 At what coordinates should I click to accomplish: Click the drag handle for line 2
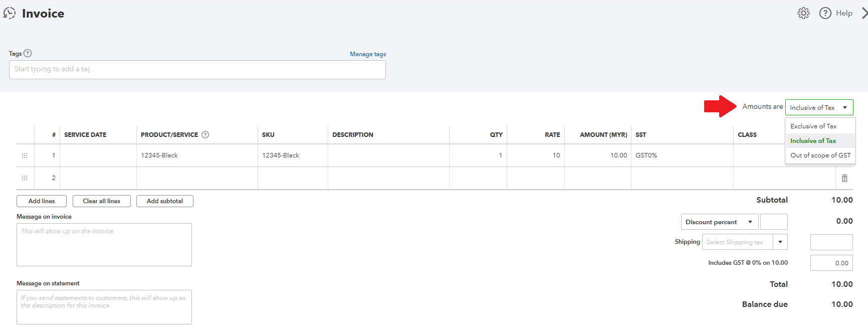click(x=25, y=178)
